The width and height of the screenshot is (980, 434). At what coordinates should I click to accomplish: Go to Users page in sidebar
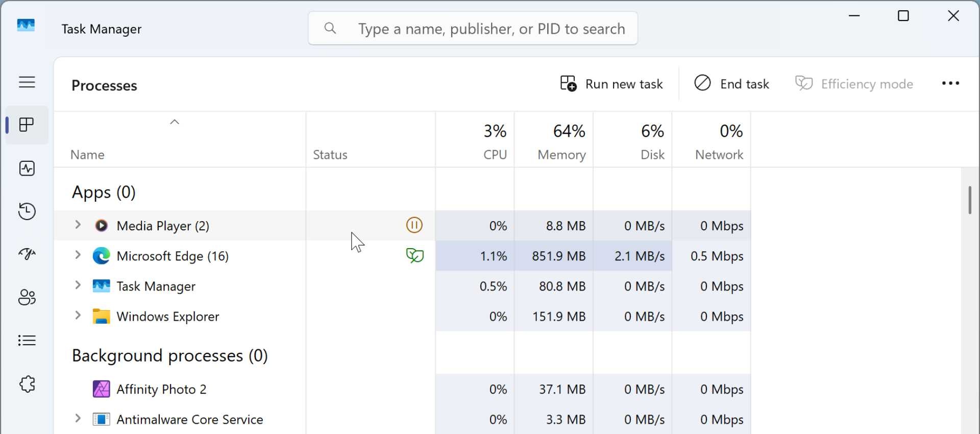coord(27,297)
